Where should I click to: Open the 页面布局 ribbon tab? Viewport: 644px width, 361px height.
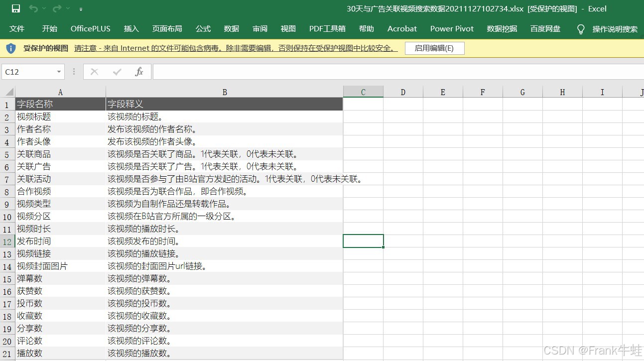pyautogui.click(x=167, y=29)
